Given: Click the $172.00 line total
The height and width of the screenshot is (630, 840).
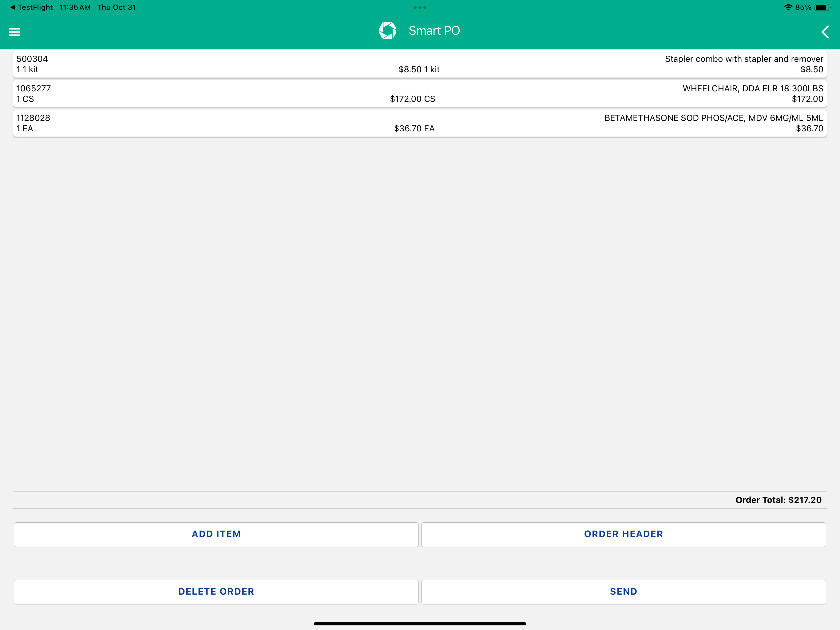Looking at the screenshot, I should point(807,99).
